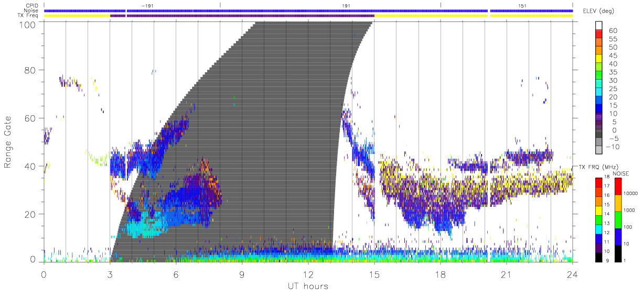Click the "UT hours" axis title
Viewport: 644px width, 297px height.
(x=307, y=286)
